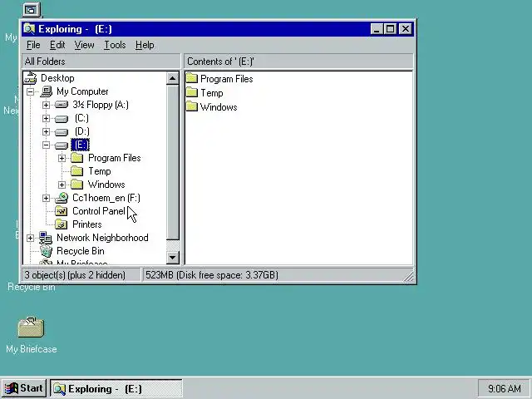Select "Control Panel" text in folder tree
Image resolution: width=532 pixels, height=399 pixels.
coord(99,211)
